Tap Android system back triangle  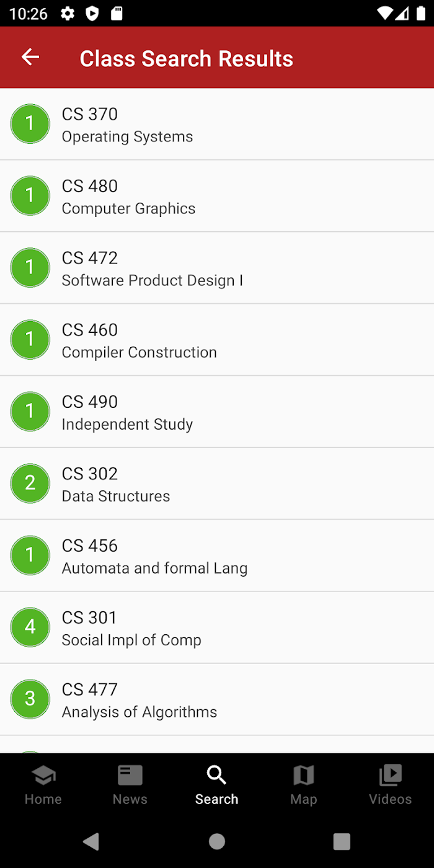91,841
